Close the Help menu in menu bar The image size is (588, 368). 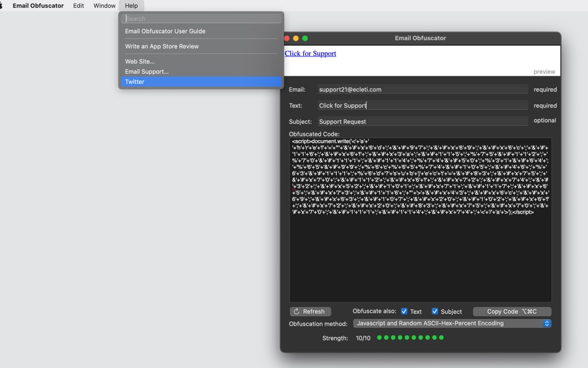pyautogui.click(x=131, y=6)
